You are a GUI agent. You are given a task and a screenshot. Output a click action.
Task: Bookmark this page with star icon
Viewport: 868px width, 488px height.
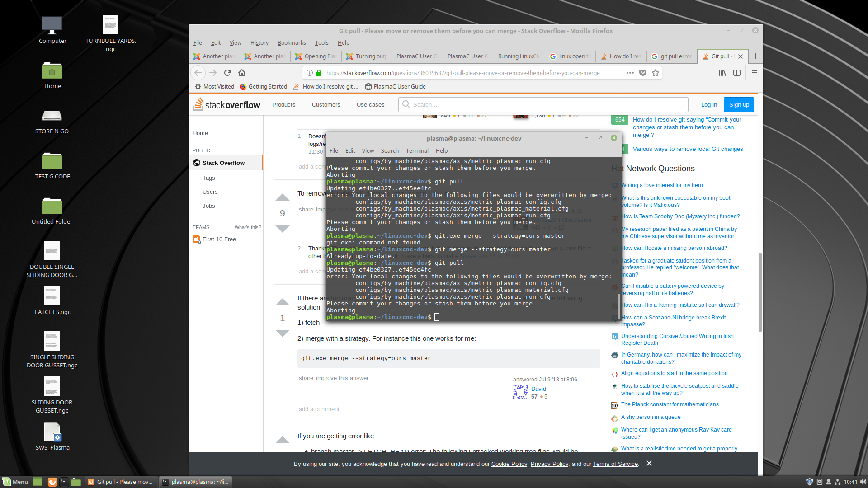point(656,73)
